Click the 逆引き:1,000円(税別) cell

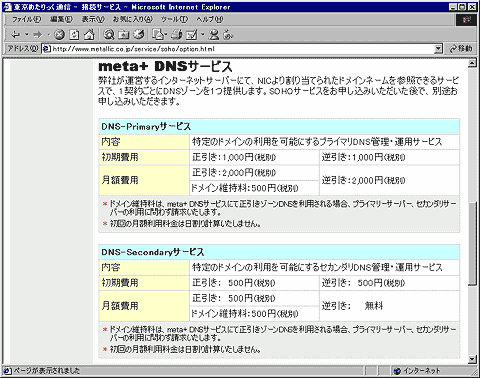coord(389,157)
